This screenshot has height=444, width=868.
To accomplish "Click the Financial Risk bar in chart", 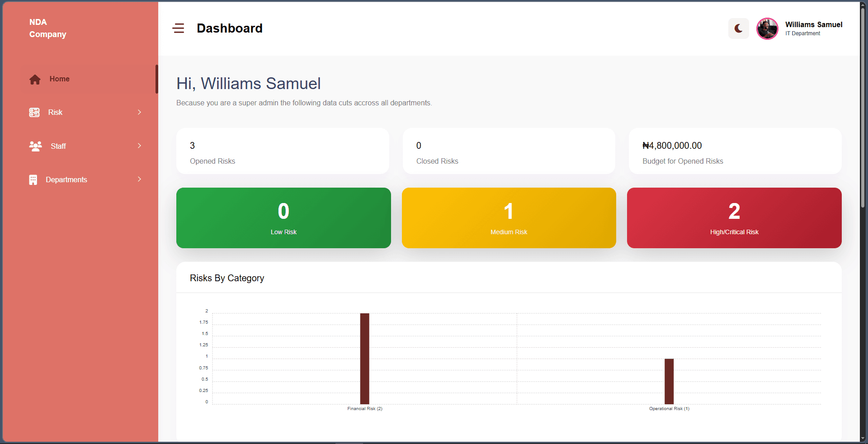I will [x=365, y=359].
